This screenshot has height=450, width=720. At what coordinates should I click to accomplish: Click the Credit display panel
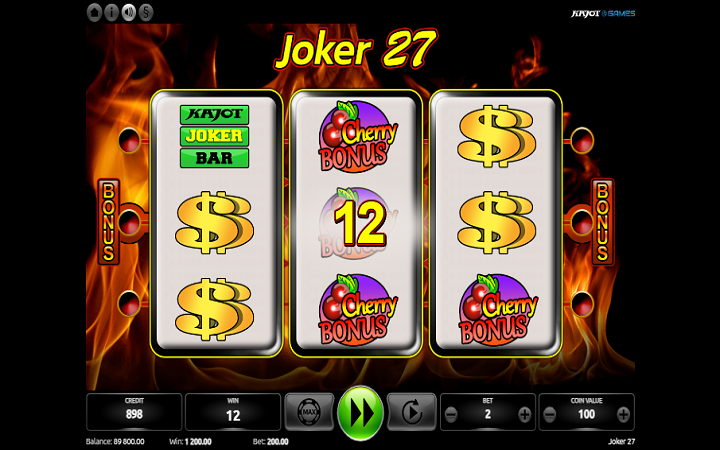(134, 412)
